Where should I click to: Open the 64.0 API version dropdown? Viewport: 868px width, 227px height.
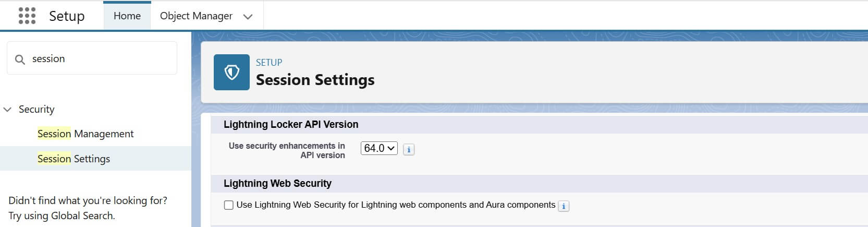coord(379,148)
